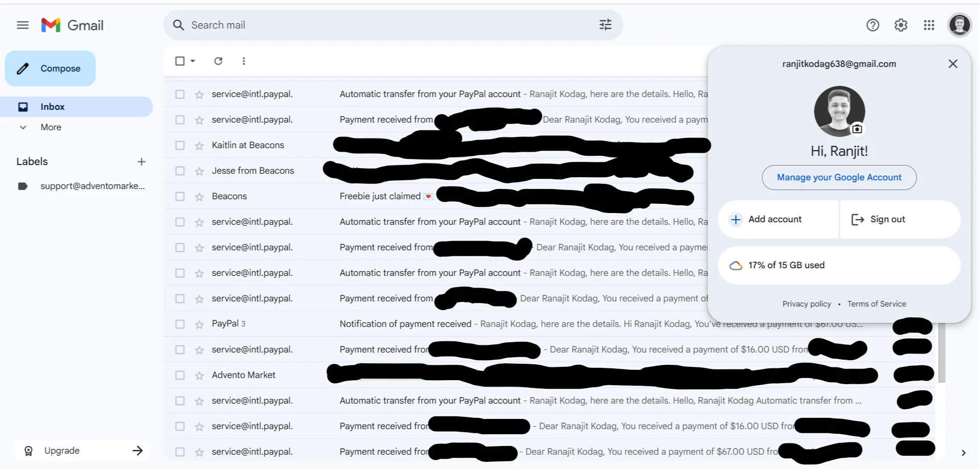
Task: Click the Upgrade option in the sidebar
Action: point(82,451)
